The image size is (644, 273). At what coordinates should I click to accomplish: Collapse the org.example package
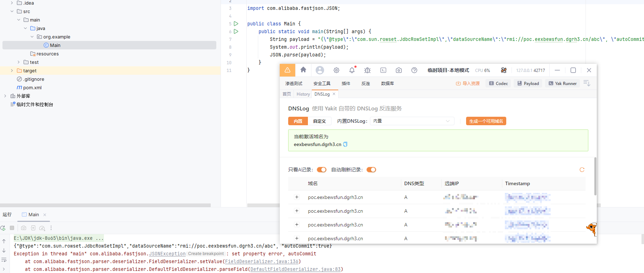point(32,37)
